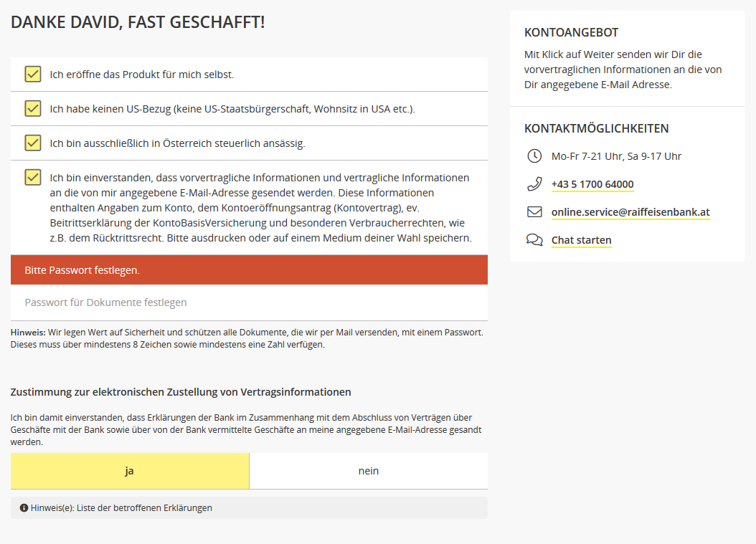The image size is (756, 544).
Task: Select "nein" for electronic delivery consent
Action: pyautogui.click(x=368, y=471)
